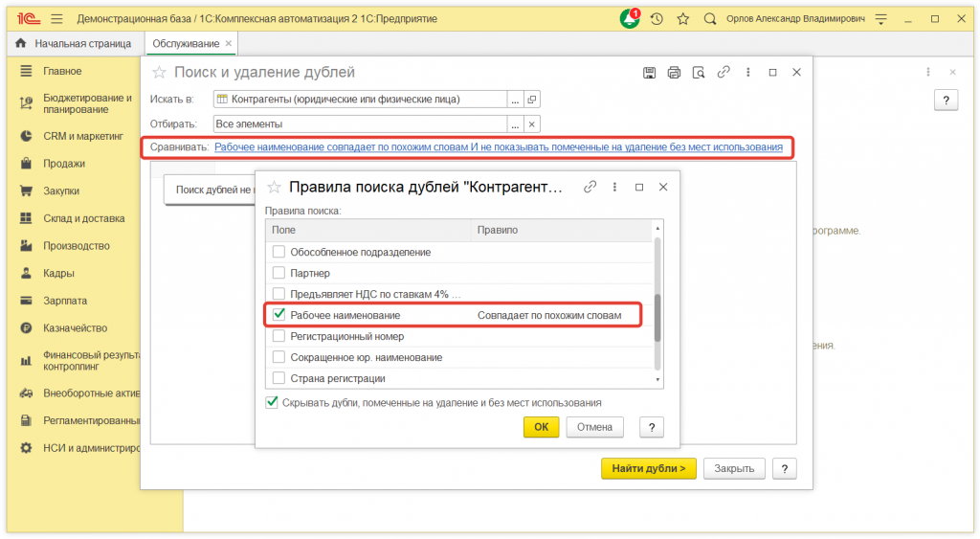The height and width of the screenshot is (539, 980).
Task: Click open-element button next to Искать в
Action: pyautogui.click(x=532, y=100)
